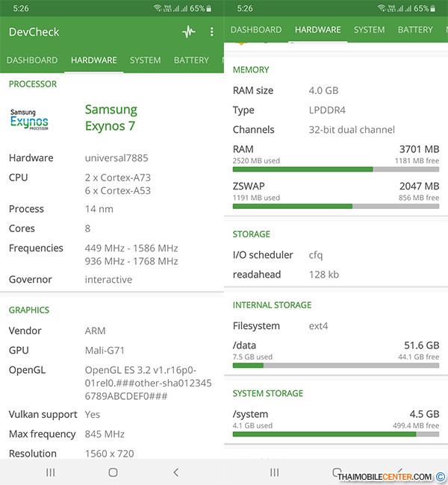Open the three-dot overflow menu in DevCheck header
This screenshot has height=485, width=448.
click(x=212, y=32)
